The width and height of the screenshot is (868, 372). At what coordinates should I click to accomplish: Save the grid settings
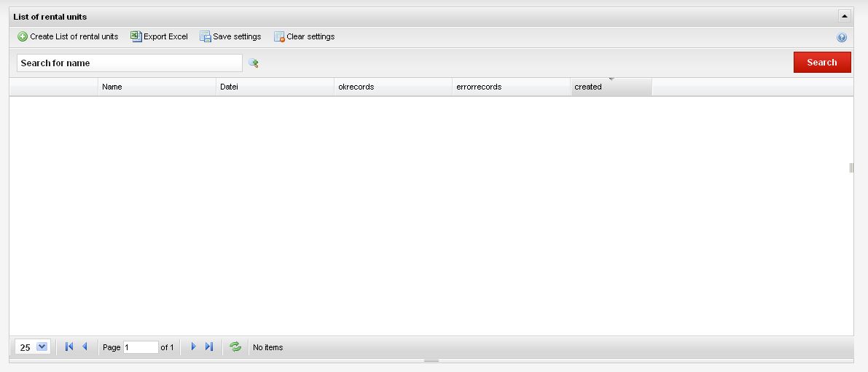pos(230,37)
